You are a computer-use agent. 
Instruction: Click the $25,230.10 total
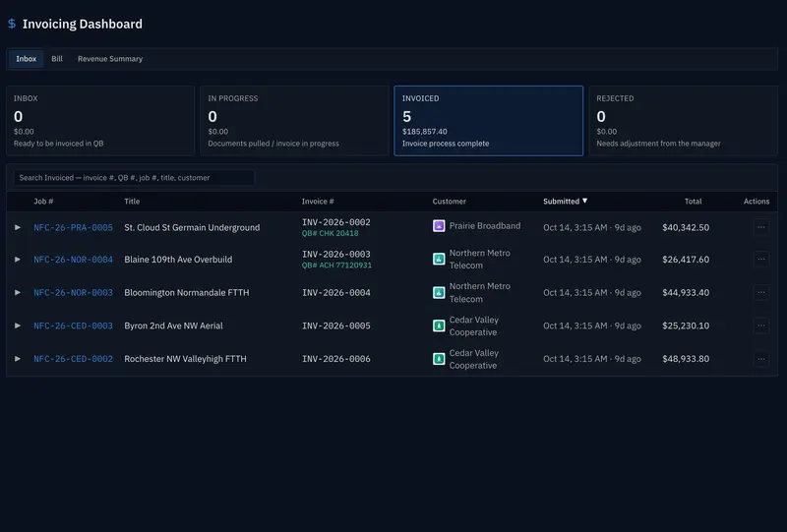coord(686,325)
